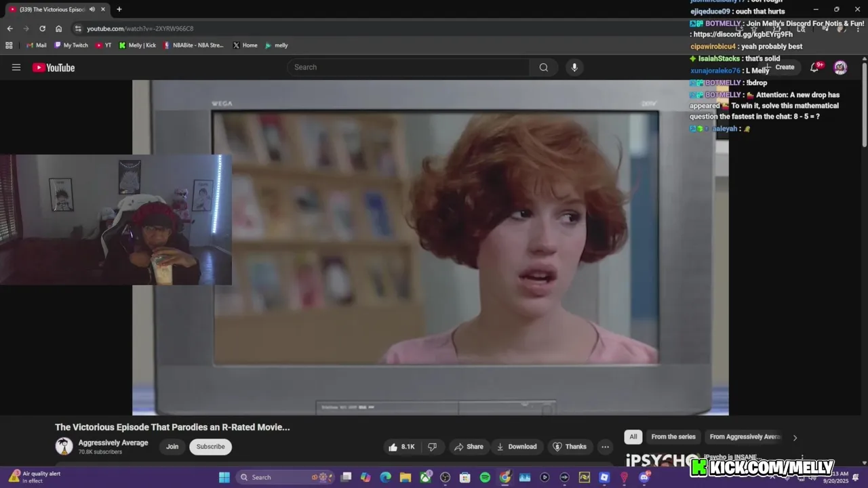Click the search magnifier button
Viewport: 868px width, 488px height.
pos(544,67)
